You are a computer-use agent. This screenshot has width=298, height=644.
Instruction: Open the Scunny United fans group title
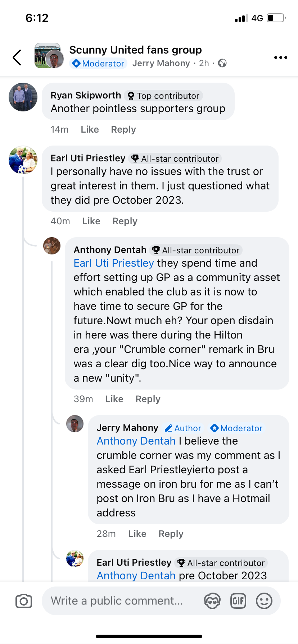pos(135,50)
